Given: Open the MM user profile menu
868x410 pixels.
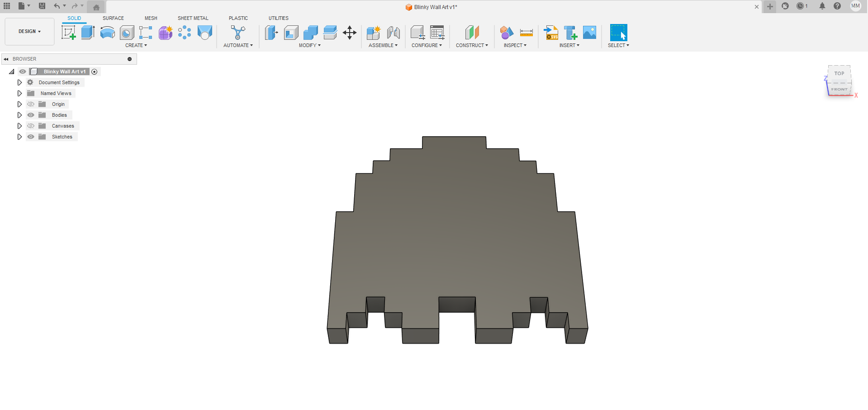Looking at the screenshot, I should tap(855, 6).
